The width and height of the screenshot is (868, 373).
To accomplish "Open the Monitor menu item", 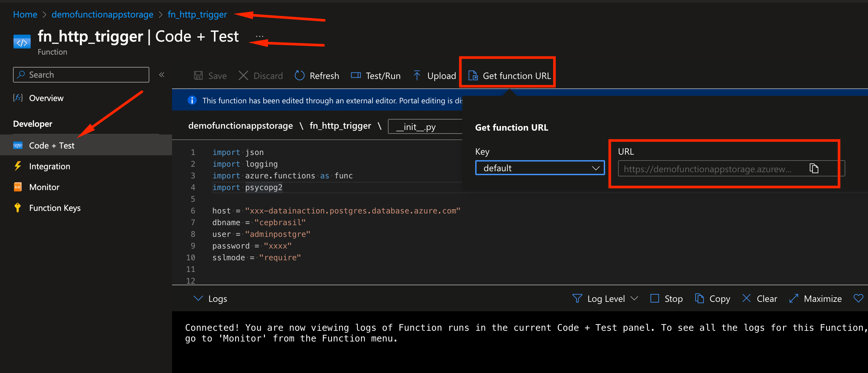I will [44, 187].
